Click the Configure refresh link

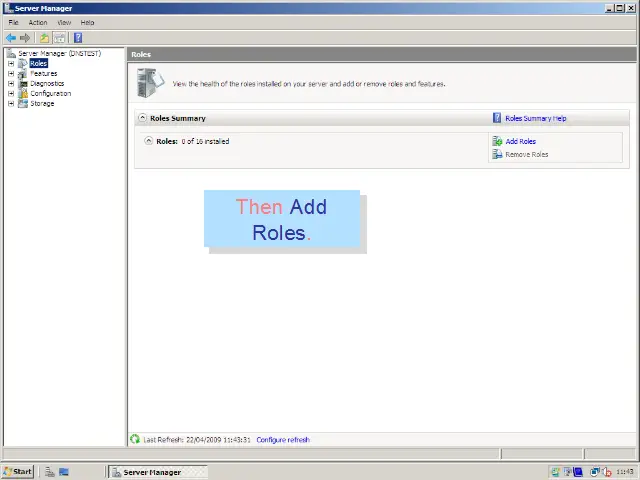tap(283, 440)
